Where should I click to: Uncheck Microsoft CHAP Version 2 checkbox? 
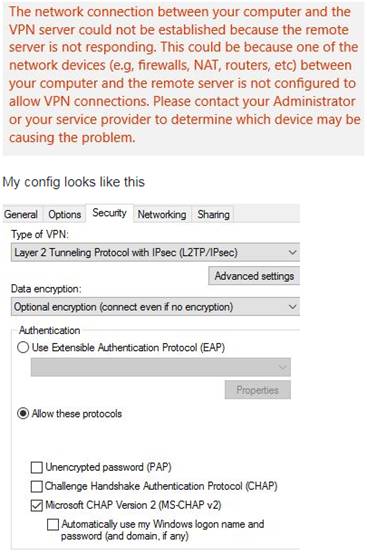click(36, 506)
